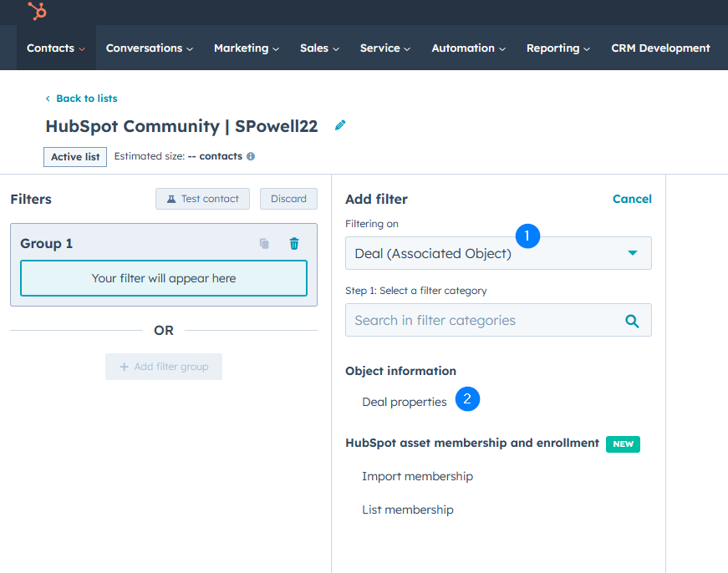Open the Reporting menu
The image size is (728, 573).
[x=557, y=48]
